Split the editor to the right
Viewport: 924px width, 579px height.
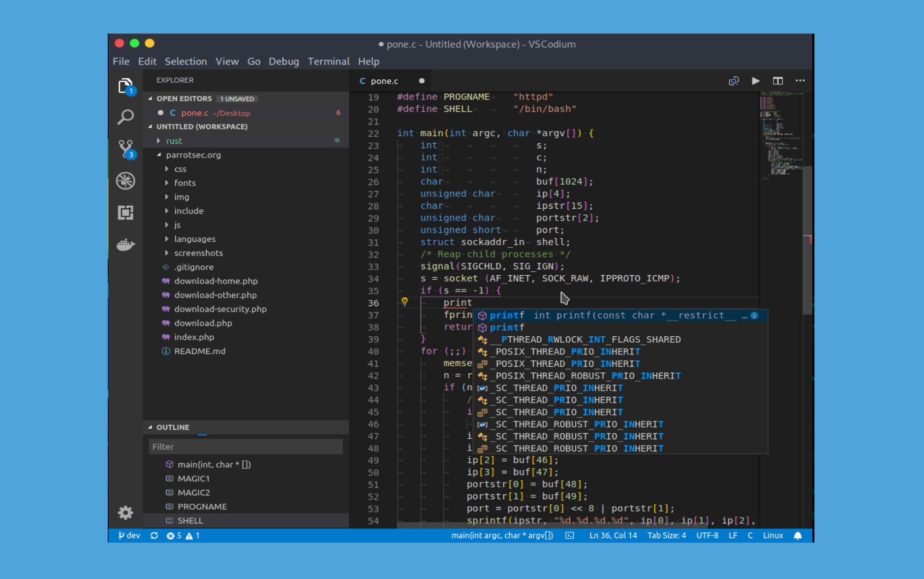777,81
